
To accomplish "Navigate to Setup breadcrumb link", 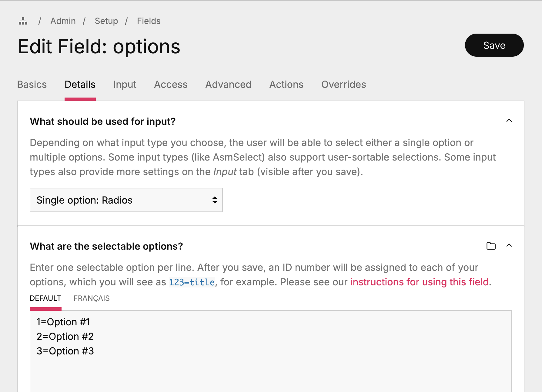I will click(x=106, y=21).
